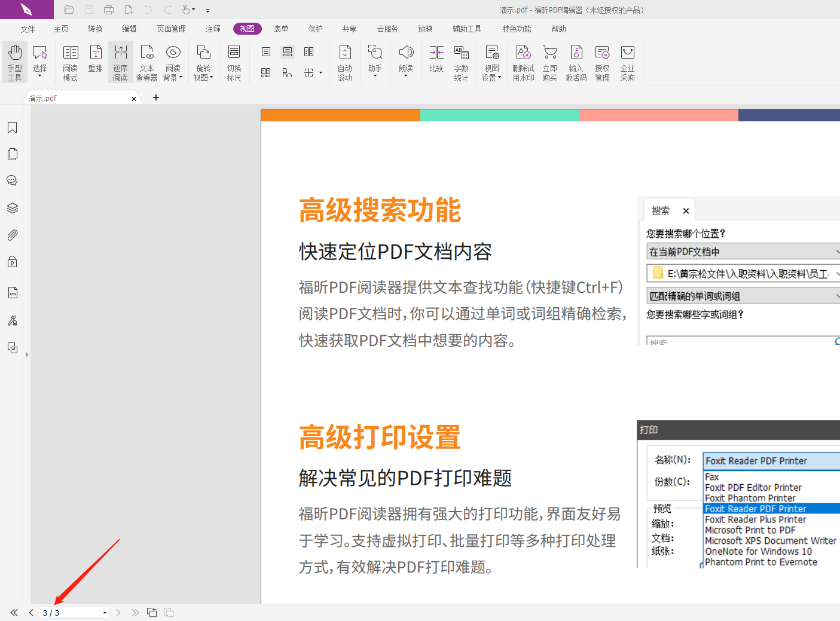The image size is (840, 621).
Task: Open the split view dropdown arrow
Action: (321, 73)
